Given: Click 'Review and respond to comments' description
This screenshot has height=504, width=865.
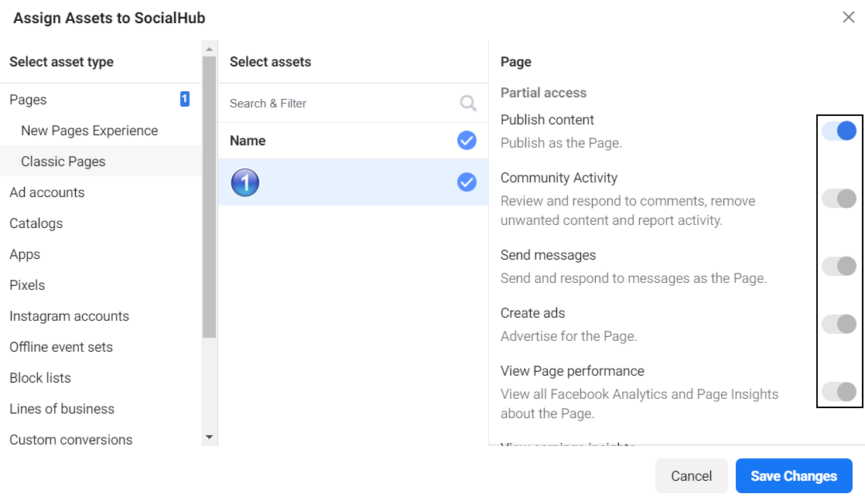Looking at the screenshot, I should pos(627,210).
